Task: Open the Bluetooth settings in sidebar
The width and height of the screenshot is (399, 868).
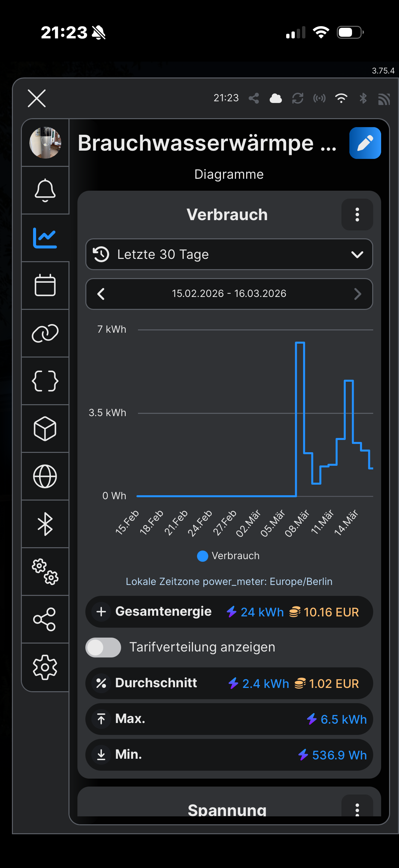Action: (x=45, y=524)
